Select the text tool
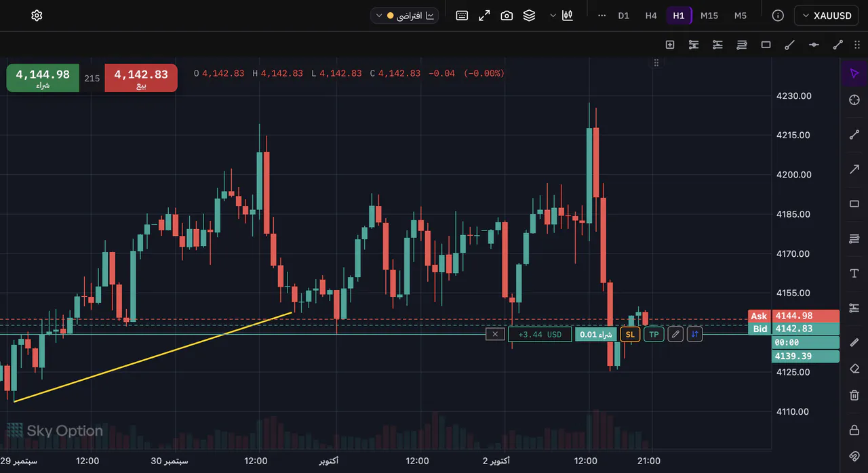 pyautogui.click(x=854, y=273)
